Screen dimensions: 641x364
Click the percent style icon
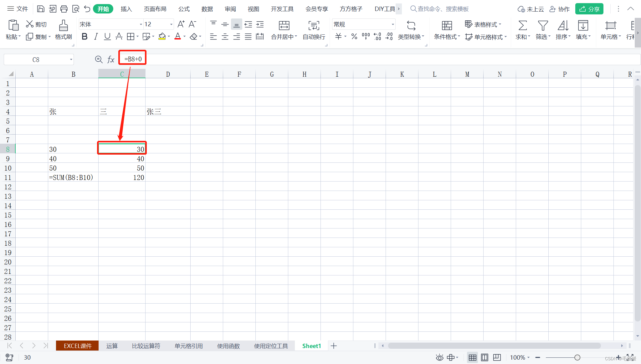(x=354, y=37)
